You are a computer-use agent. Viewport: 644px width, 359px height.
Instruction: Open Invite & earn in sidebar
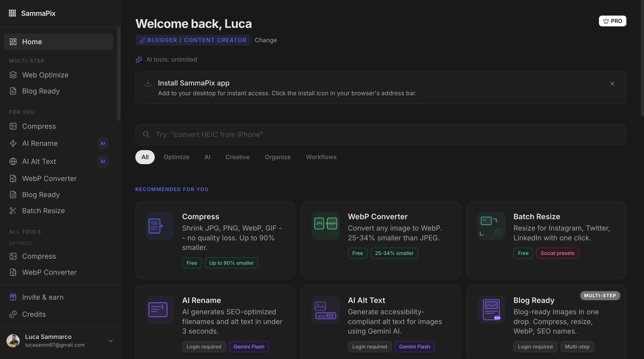point(59,297)
